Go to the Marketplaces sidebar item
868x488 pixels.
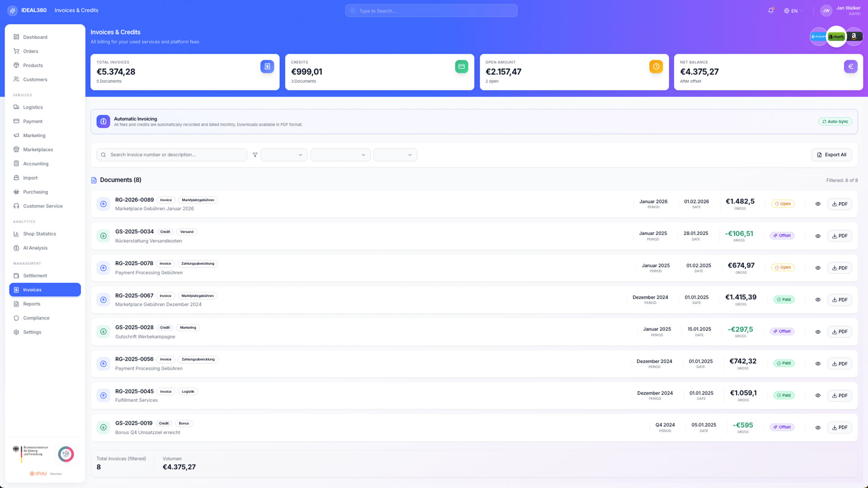pos(38,150)
